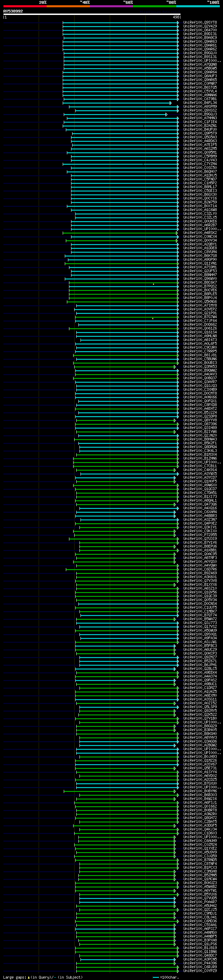Click the yellow triangle in Large gaps legend

(x=29, y=977)
